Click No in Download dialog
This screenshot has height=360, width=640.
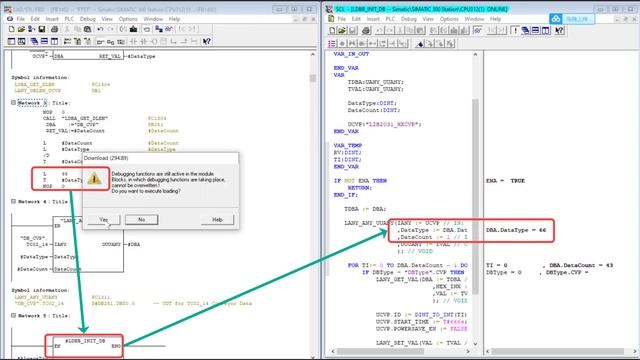141,220
